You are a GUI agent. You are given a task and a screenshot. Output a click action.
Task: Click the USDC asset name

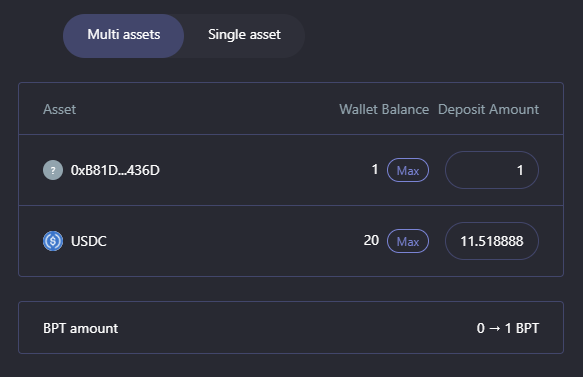(89, 241)
